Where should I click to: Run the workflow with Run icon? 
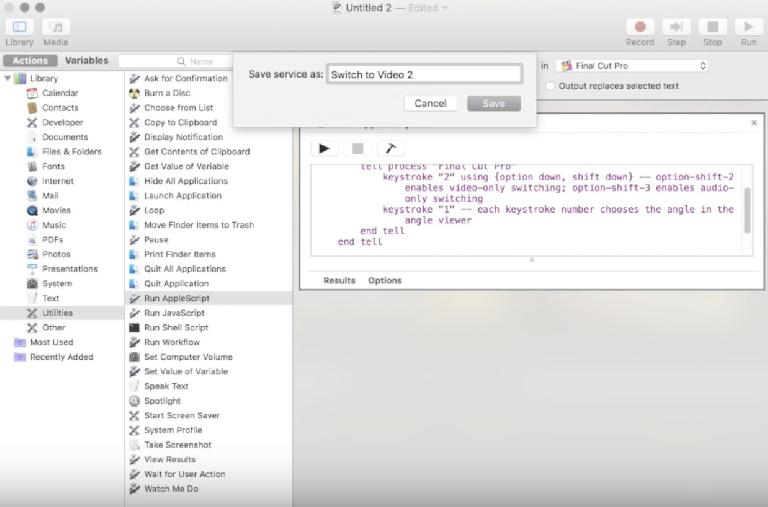747,27
